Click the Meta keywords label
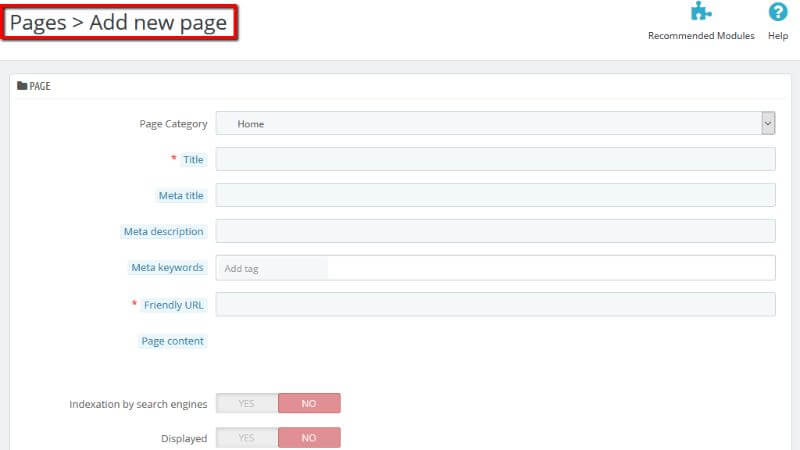800x450 pixels. coord(167,267)
